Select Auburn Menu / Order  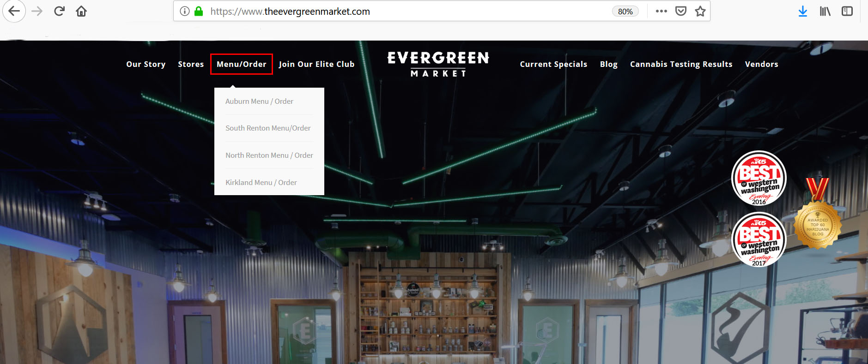[x=259, y=101]
